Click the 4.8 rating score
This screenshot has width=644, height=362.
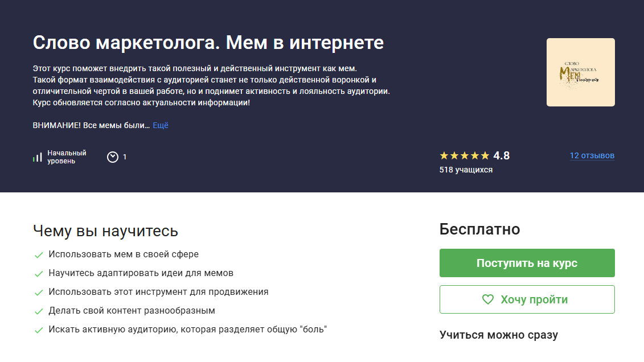click(x=501, y=155)
